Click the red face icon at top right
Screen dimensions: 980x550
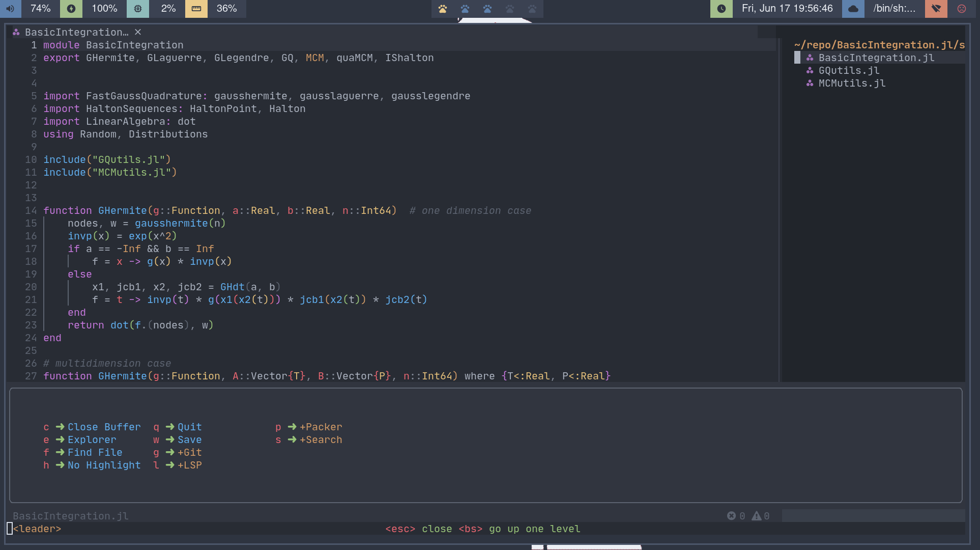(x=961, y=9)
